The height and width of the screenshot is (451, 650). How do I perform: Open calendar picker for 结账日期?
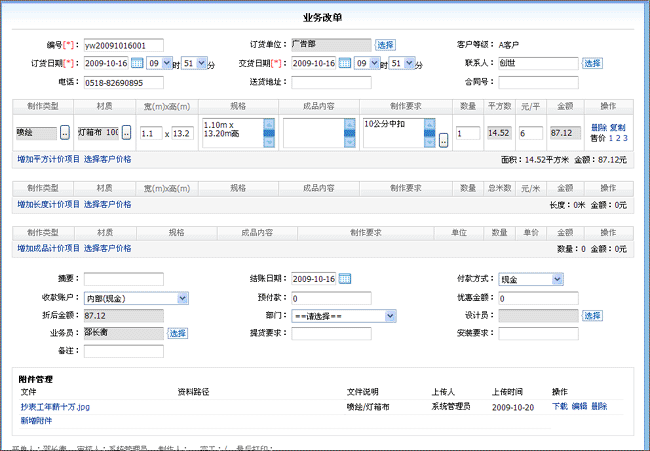click(x=345, y=279)
